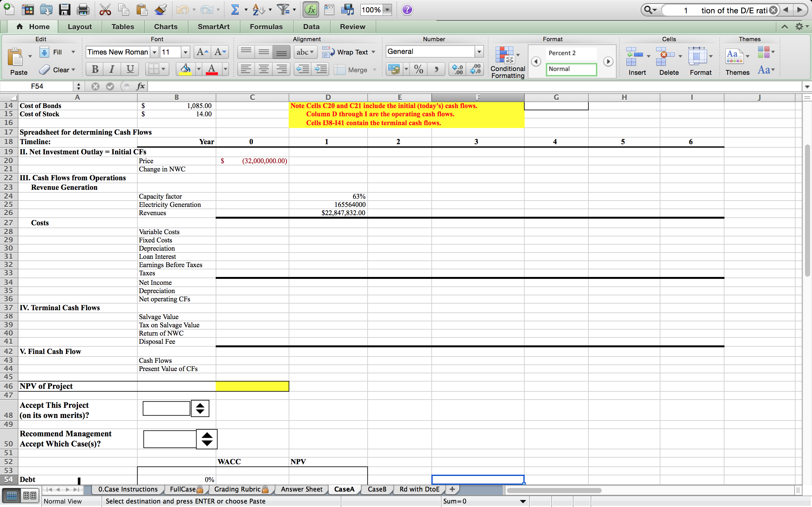Click the Print icon in toolbar

(x=82, y=10)
